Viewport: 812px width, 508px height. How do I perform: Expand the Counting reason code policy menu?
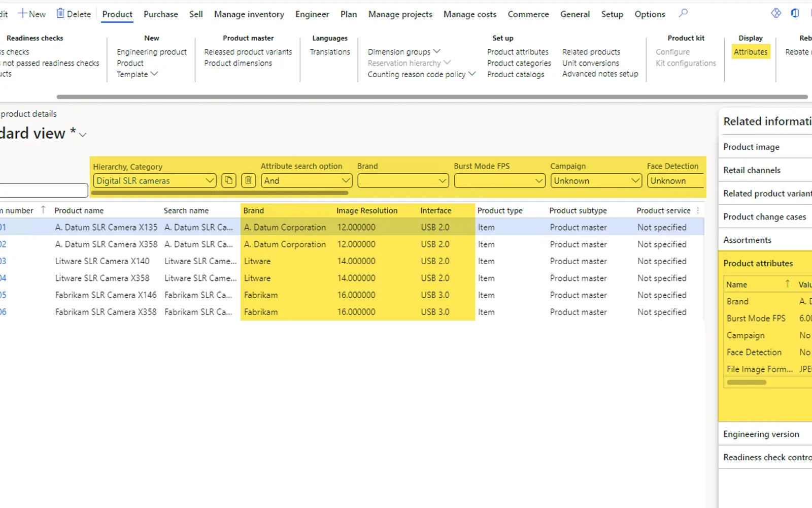[421, 74]
